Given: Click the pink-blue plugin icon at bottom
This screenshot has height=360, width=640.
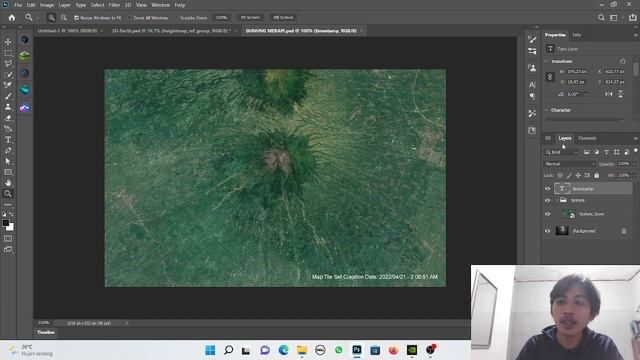Looking at the screenshot, I should (x=24, y=107).
